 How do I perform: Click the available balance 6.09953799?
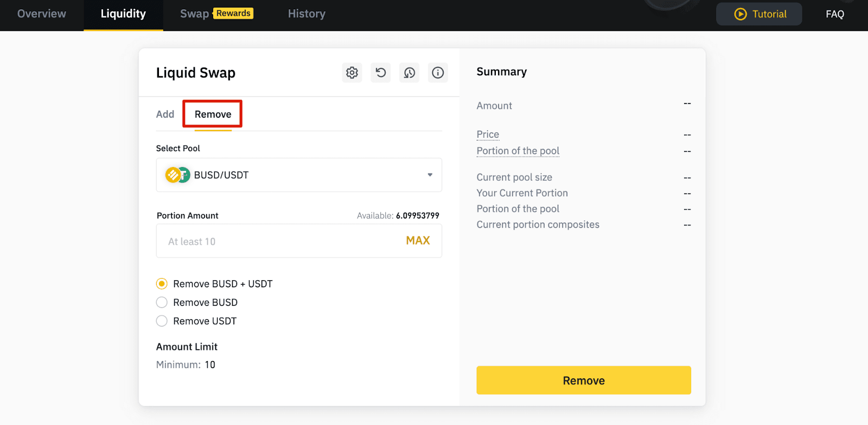tap(417, 216)
